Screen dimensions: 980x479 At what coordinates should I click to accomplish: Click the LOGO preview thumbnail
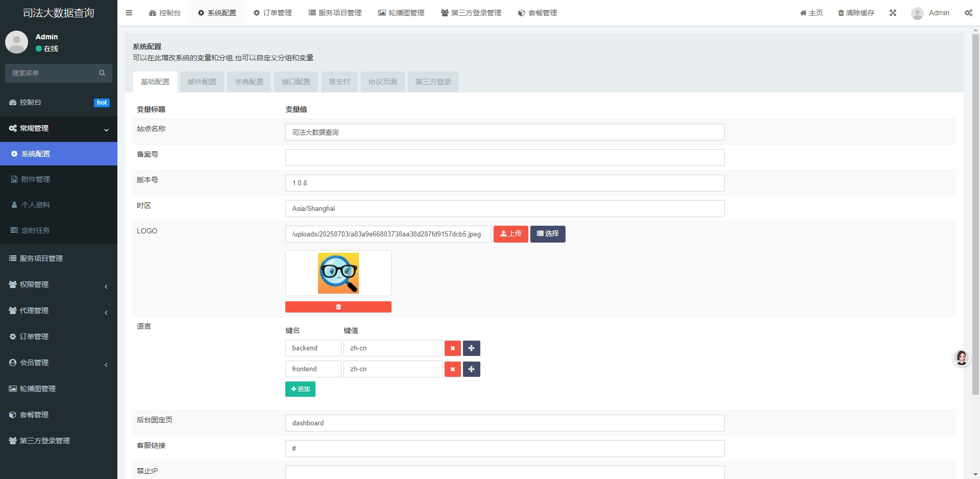pyautogui.click(x=338, y=273)
